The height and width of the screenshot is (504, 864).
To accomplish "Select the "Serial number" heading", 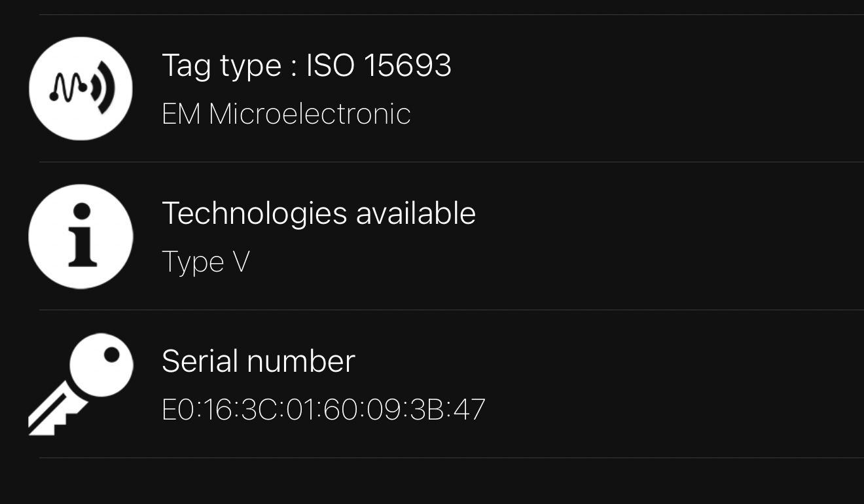I will click(258, 361).
